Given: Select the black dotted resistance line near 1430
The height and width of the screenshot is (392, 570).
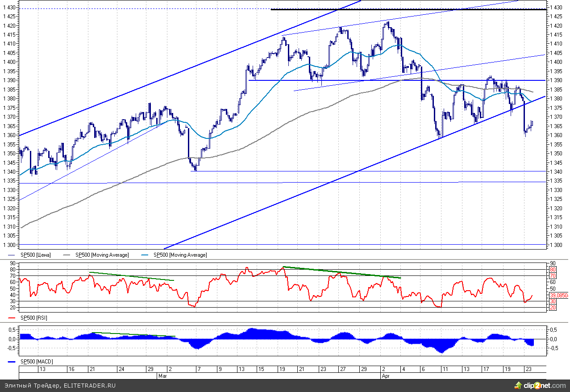Looking at the screenshot, I should point(402,9).
